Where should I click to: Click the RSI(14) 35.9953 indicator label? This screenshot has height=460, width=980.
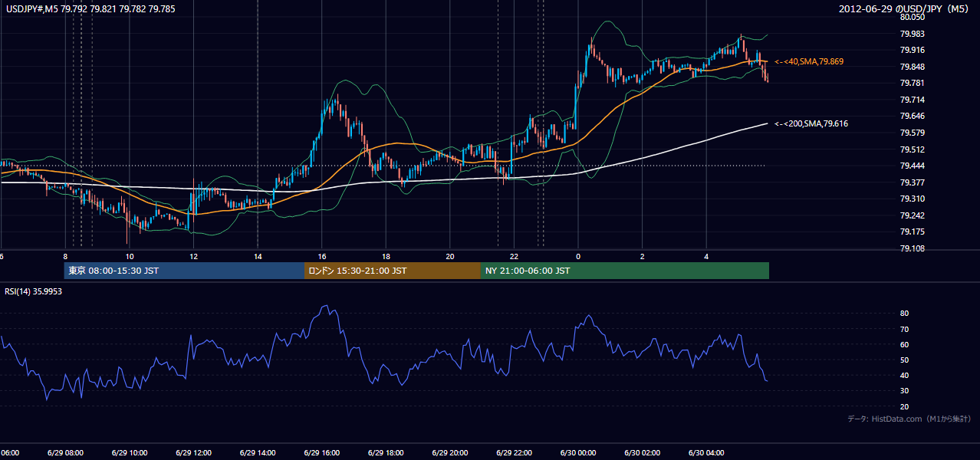click(34, 292)
